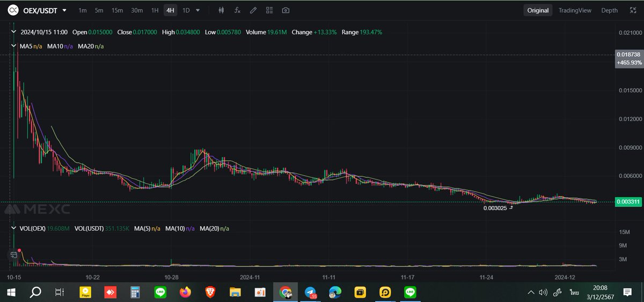This screenshot has width=644, height=302.
Task: Launch the yellow Player app from taskbar
Action: click(x=85, y=292)
